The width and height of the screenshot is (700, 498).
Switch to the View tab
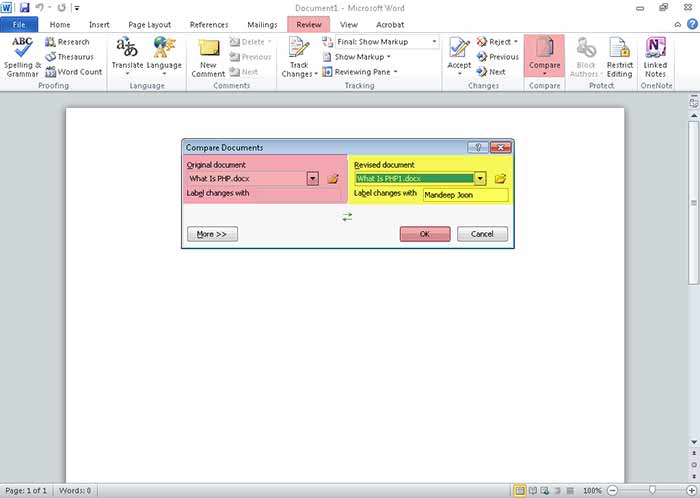349,25
